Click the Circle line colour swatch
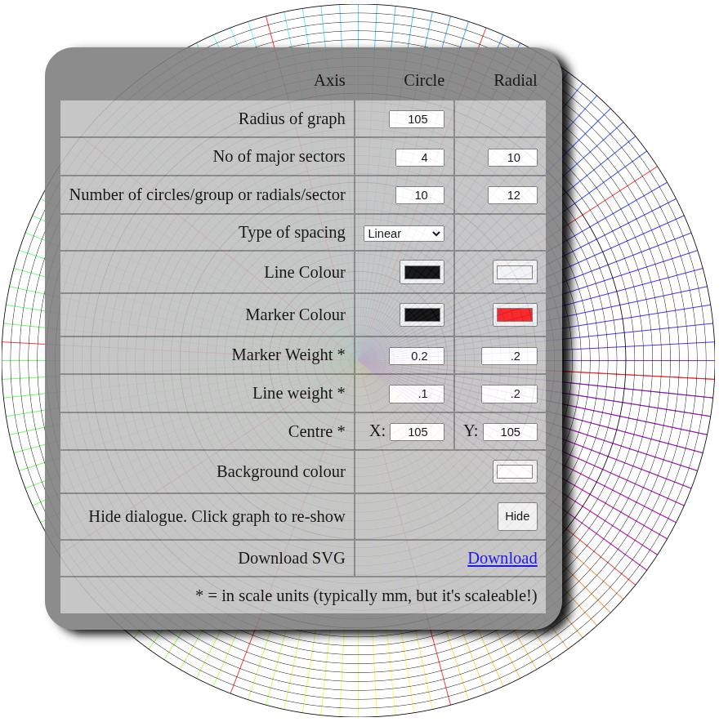728x722 pixels. 422,272
